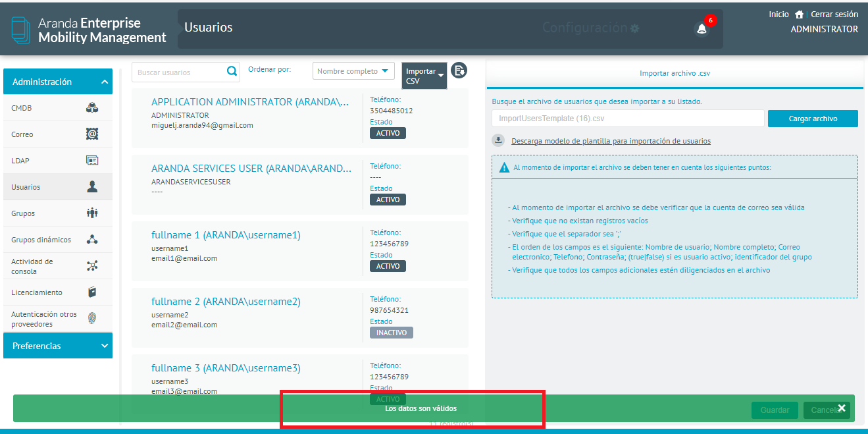
Task: Select Actividad de consola menu item
Action: coord(57,266)
